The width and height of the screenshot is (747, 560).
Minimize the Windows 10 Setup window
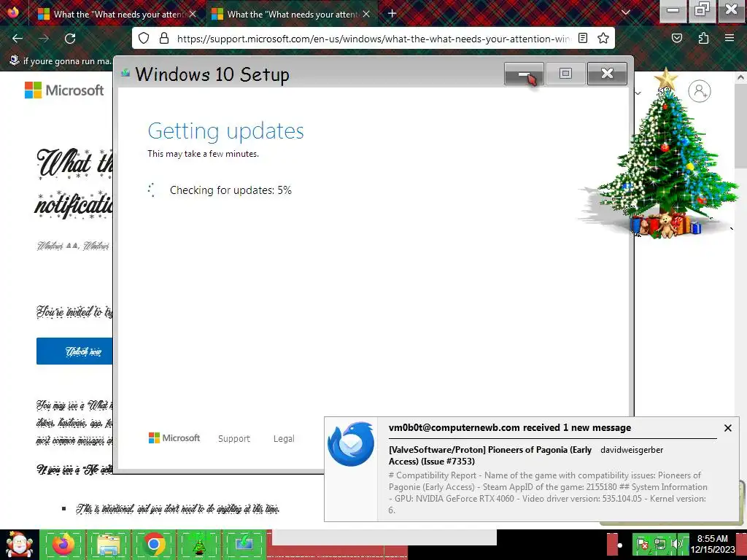(x=524, y=74)
